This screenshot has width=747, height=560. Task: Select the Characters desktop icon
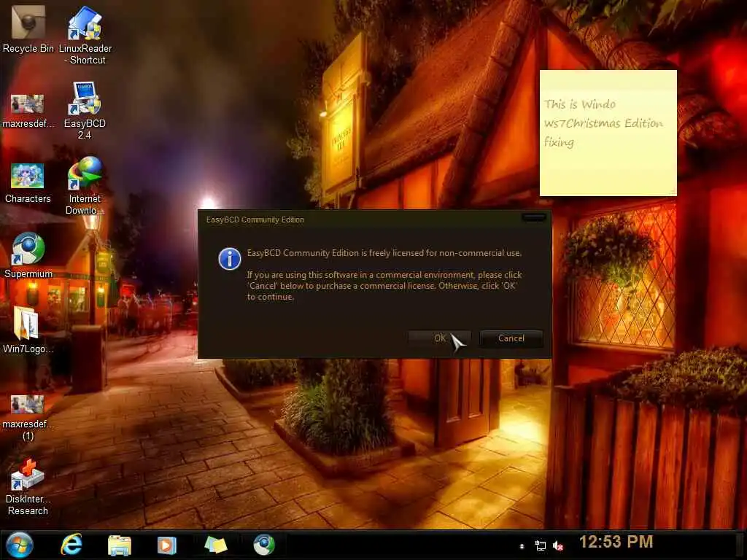pyautogui.click(x=28, y=183)
